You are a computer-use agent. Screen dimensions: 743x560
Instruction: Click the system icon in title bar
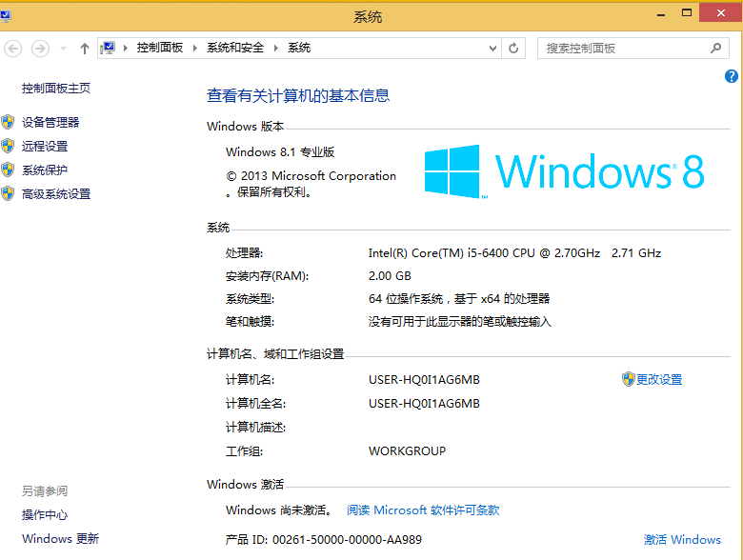pos(9,14)
